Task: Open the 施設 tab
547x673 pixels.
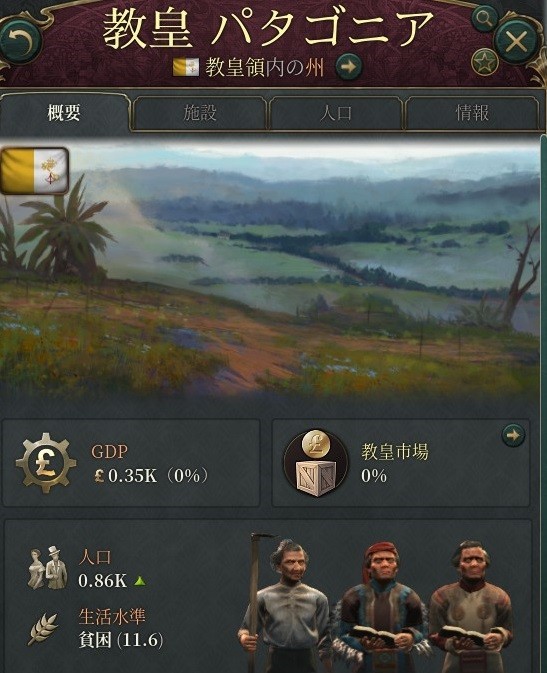Action: (x=200, y=113)
